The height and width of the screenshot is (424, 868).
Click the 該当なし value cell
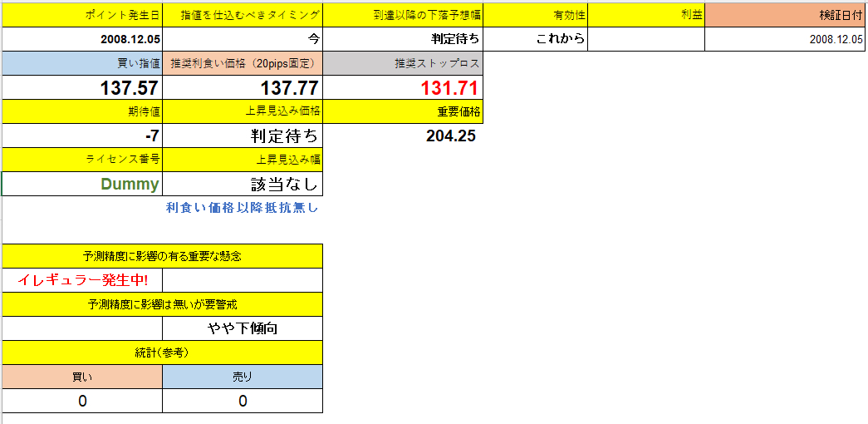point(243,184)
